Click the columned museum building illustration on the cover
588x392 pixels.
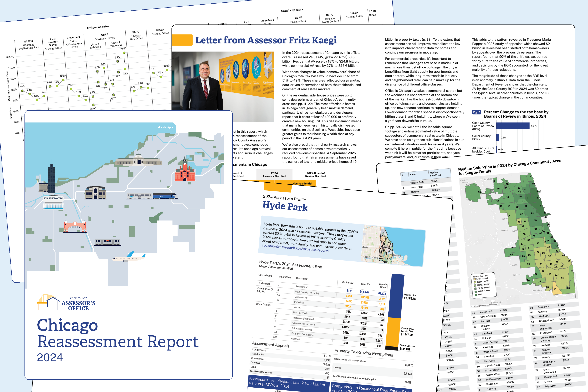pyautogui.click(x=138, y=160)
